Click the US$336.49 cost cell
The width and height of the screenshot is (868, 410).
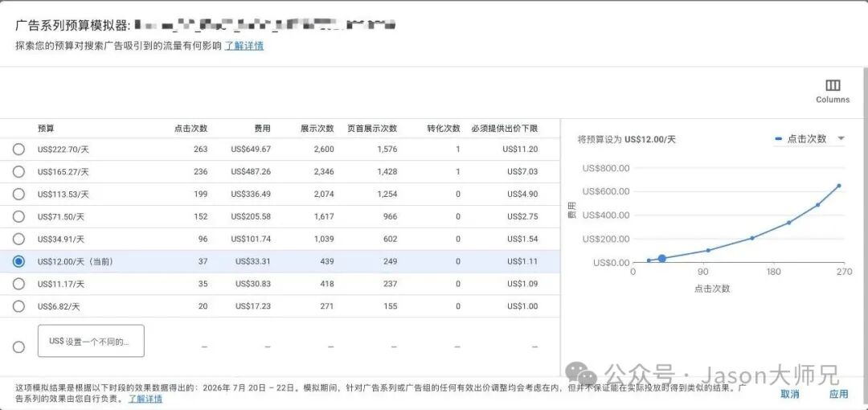coord(251,194)
